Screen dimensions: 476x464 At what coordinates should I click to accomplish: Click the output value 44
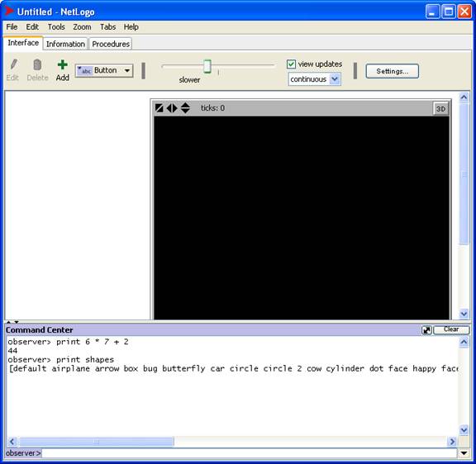click(12, 351)
